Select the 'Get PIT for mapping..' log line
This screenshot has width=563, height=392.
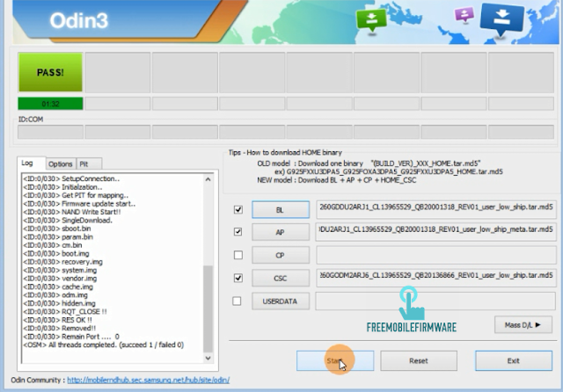(x=76, y=195)
